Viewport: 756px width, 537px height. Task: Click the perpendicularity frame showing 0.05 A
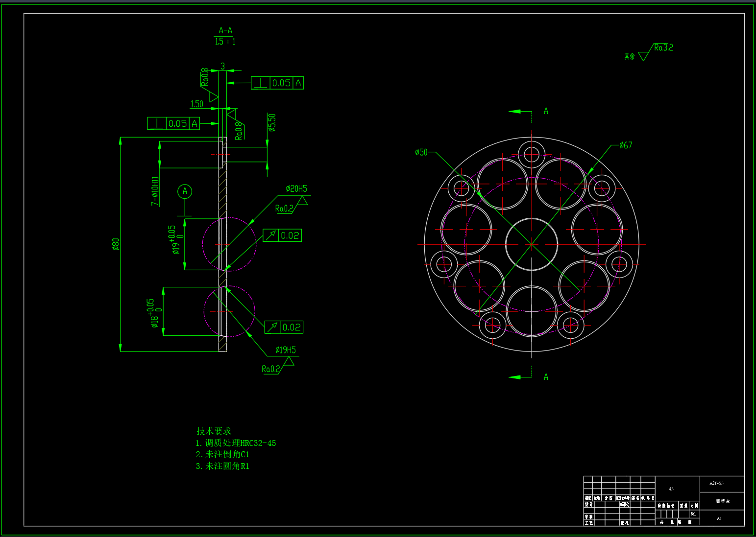277,83
